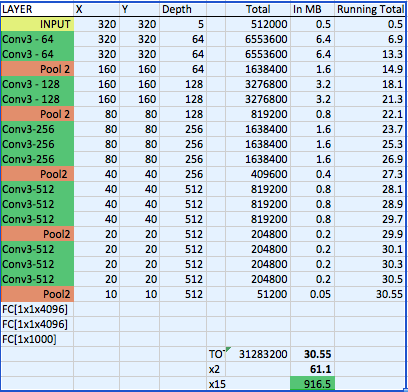The image size is (408, 392).
Task: Select the Running Total header cell
Action: 370,9
